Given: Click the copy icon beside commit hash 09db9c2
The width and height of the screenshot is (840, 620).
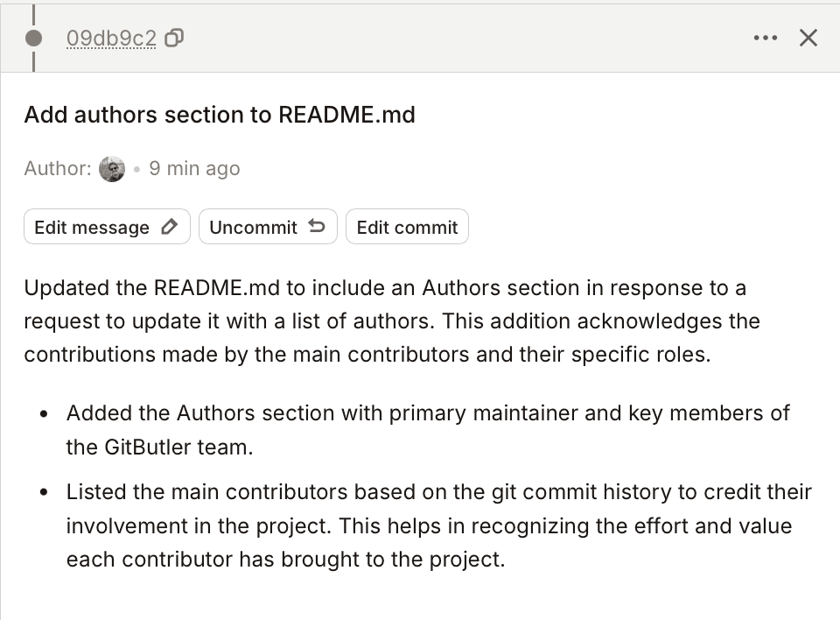Looking at the screenshot, I should click(172, 39).
